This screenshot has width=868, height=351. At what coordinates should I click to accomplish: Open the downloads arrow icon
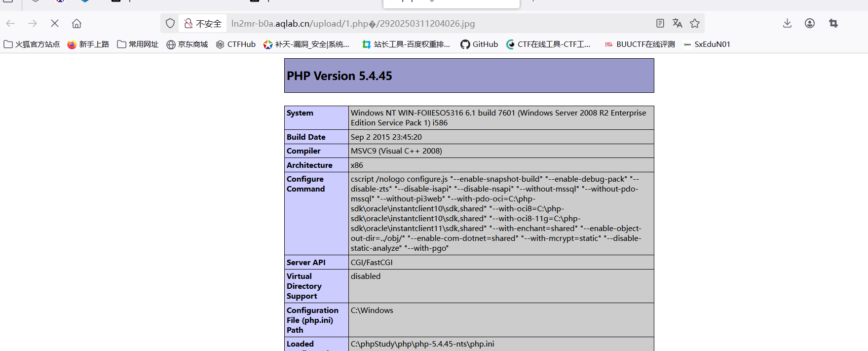coord(787,23)
